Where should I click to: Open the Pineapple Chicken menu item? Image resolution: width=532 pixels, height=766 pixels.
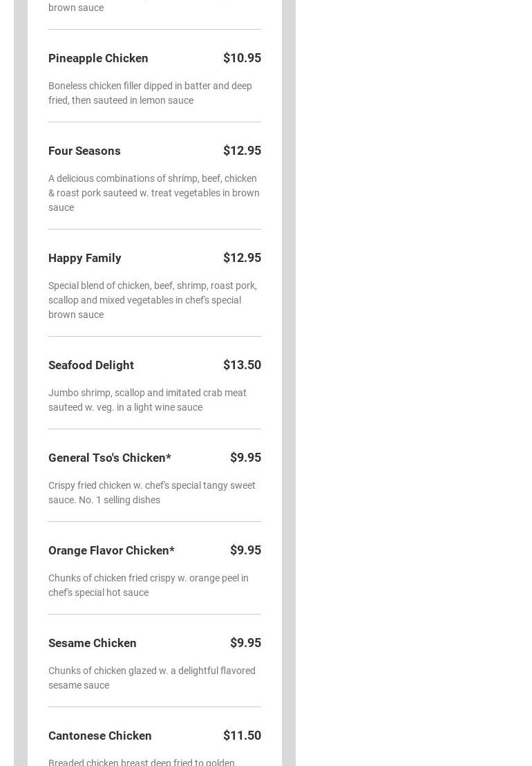pyautogui.click(x=98, y=58)
